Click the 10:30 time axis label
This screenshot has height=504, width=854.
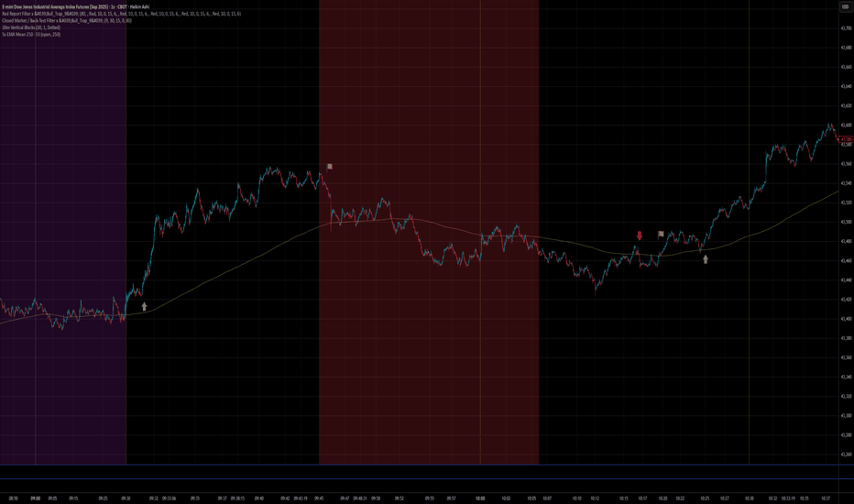click(750, 499)
